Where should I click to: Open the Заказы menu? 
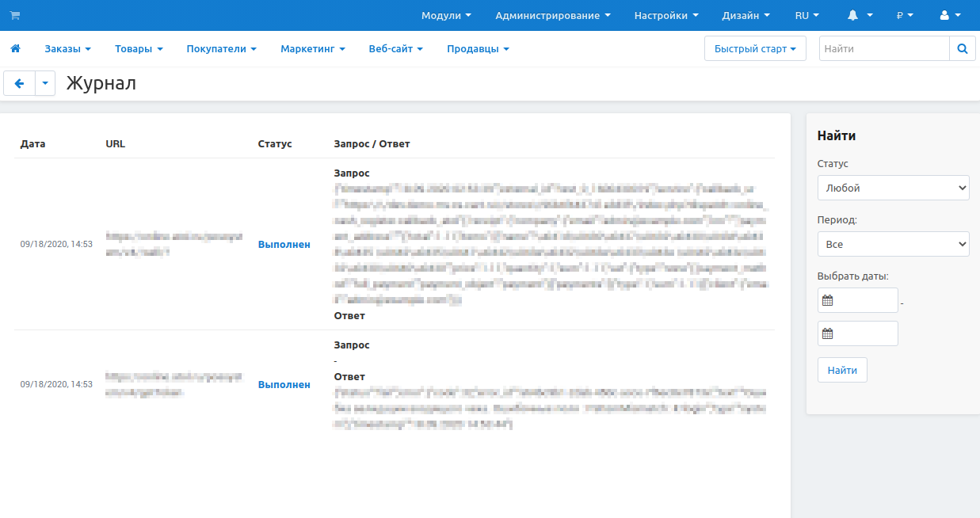(x=67, y=49)
